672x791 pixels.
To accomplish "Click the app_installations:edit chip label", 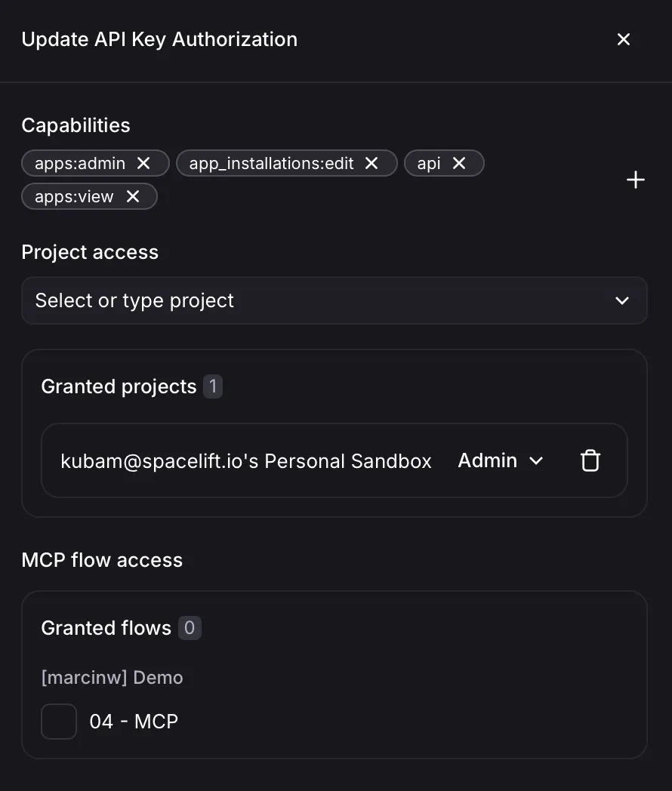I will coord(272,163).
